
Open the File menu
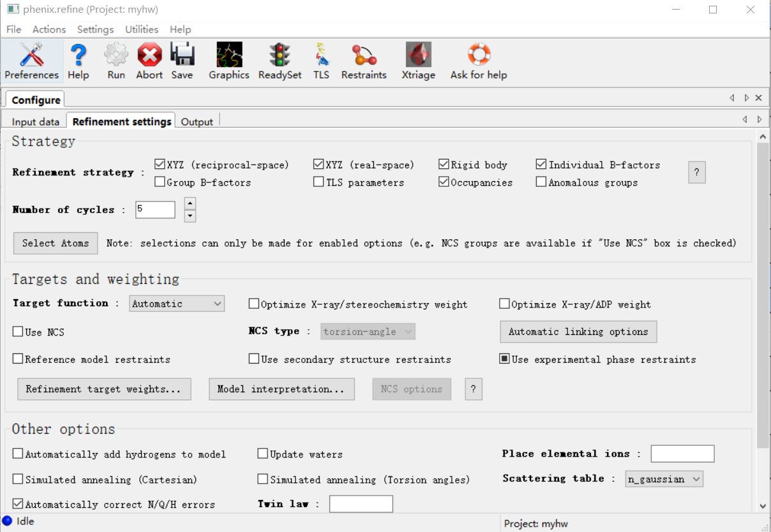13,29
